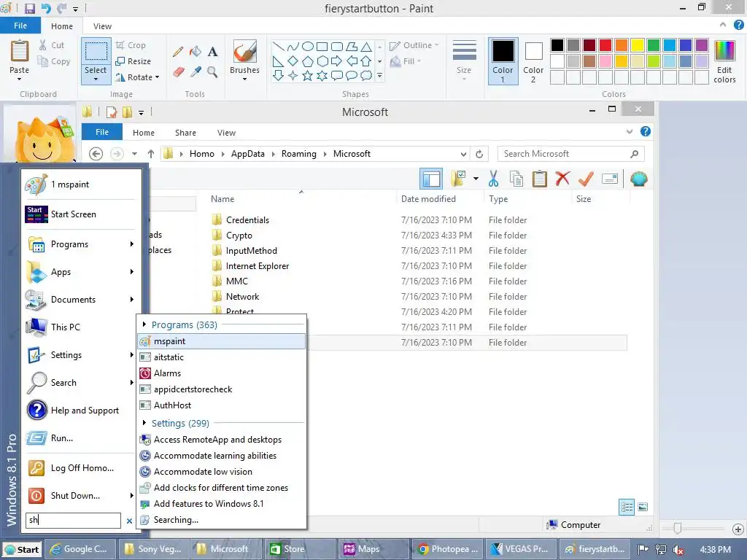Open Shut Down... in Start menu
The image size is (747, 560).
80,496
